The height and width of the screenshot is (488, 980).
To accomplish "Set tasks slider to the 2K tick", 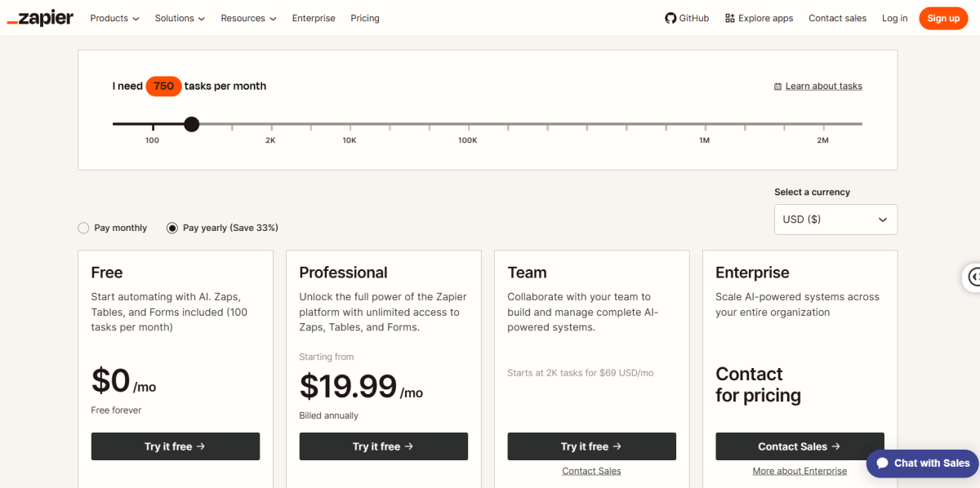I will 270,126.
